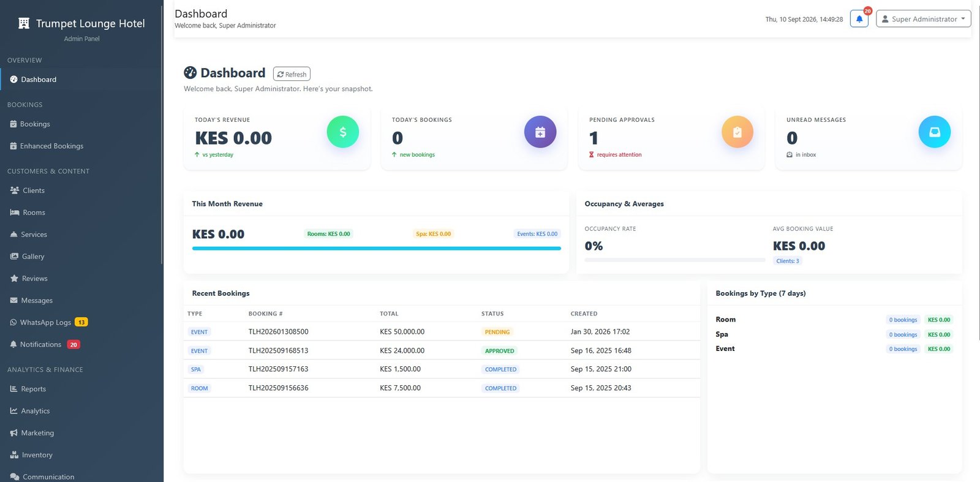980x482 pixels.
Task: Click the blue unread messages inbox icon
Action: (x=935, y=132)
